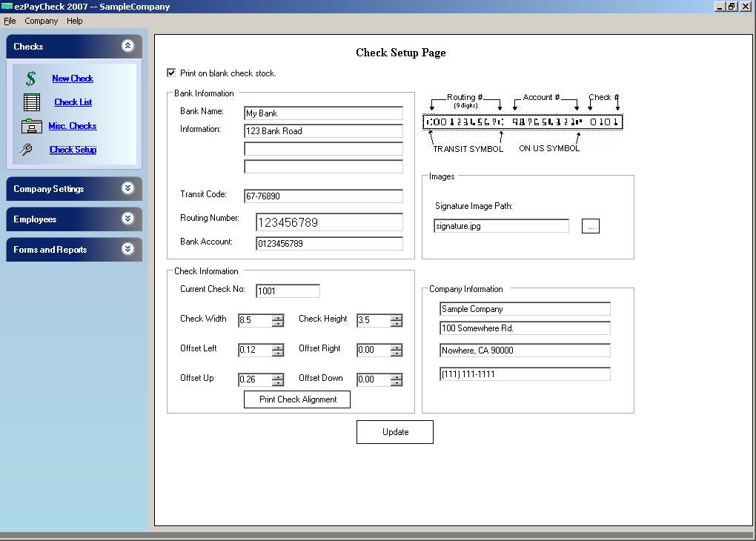Browse for a signature image file
Viewport: 756px width, 541px height.
[590, 225]
